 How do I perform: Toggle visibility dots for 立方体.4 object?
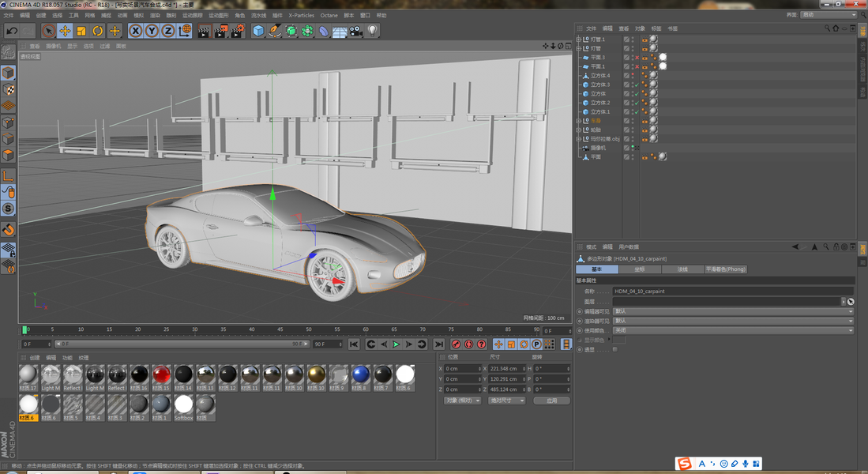click(632, 76)
